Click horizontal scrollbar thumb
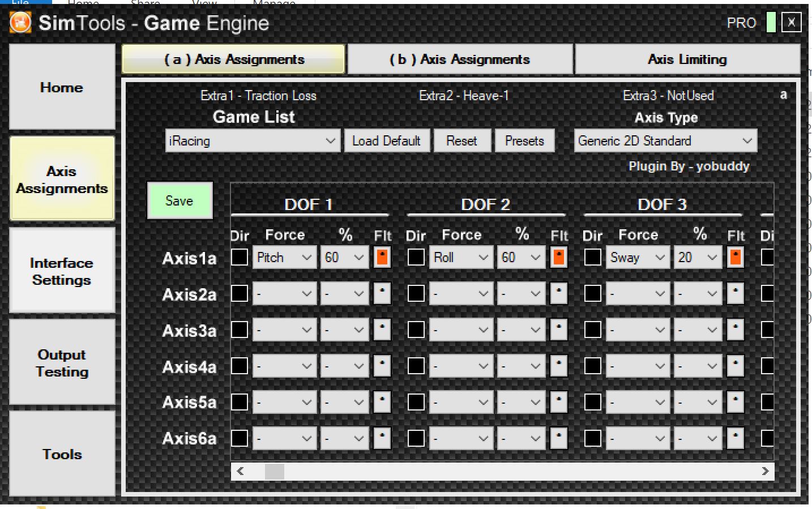The image size is (812, 509). [275, 471]
